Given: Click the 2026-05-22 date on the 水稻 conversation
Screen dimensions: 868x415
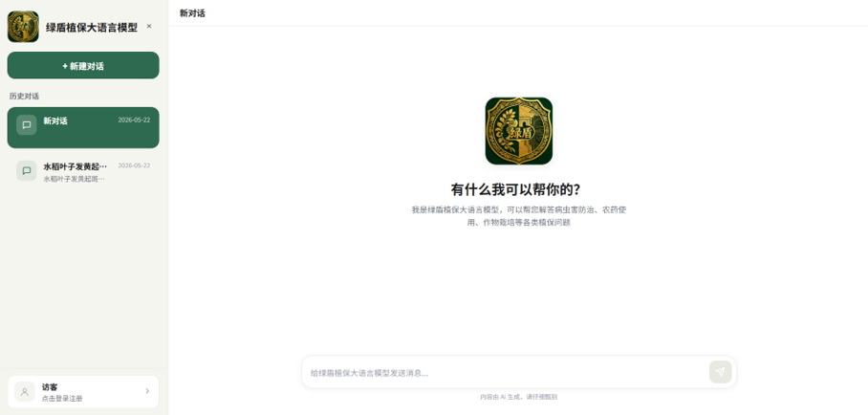Looking at the screenshot, I should pyautogui.click(x=134, y=165).
